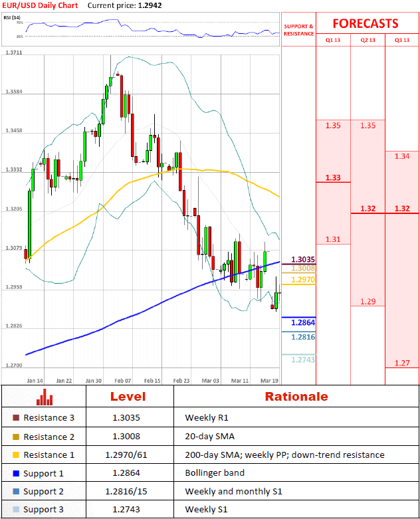Click the Mar 19 date axis label
Image resolution: width=420 pixels, height=519 pixels.
coord(269,381)
